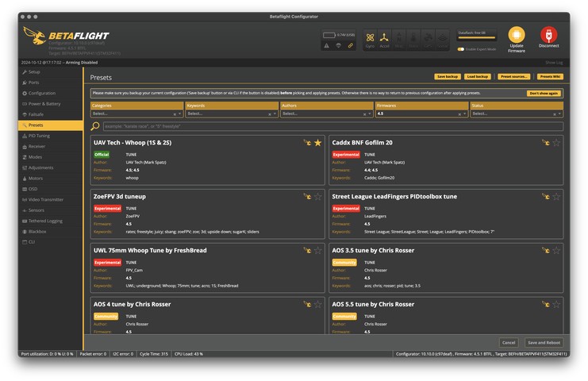Go to the PID Tuning tab

click(x=50, y=136)
